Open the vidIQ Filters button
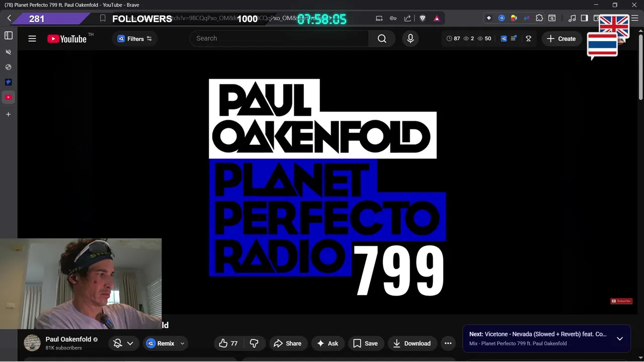 [x=135, y=39]
